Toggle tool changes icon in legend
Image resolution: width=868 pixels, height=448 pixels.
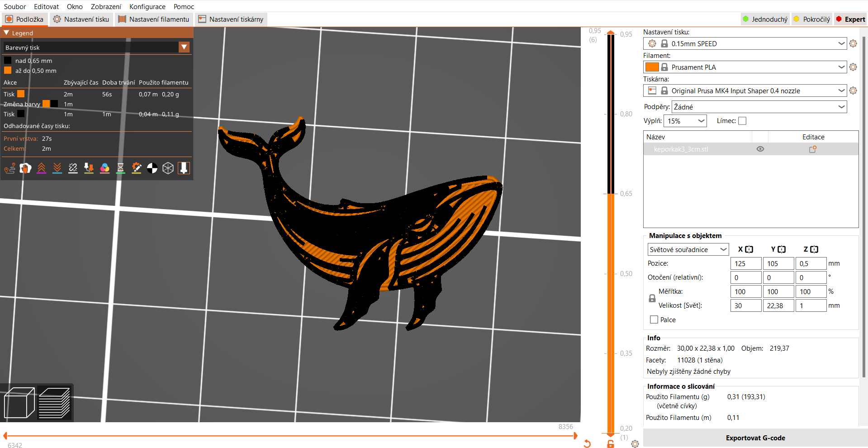coord(89,168)
